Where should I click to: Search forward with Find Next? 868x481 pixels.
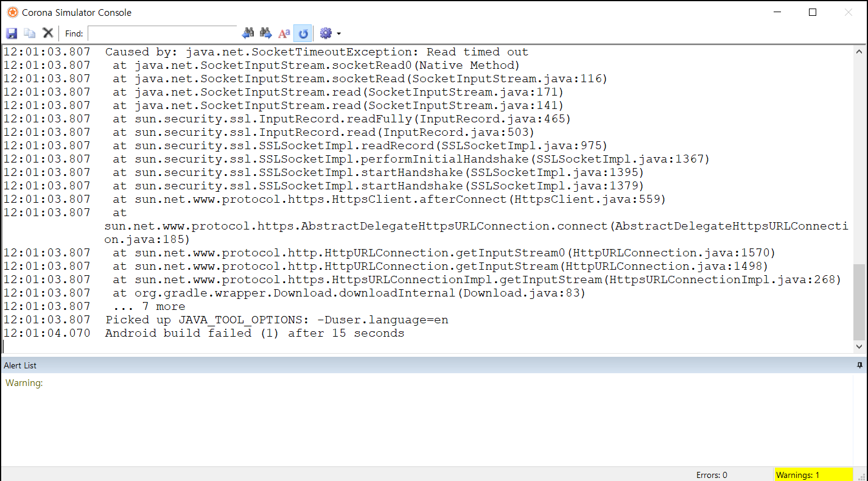[266, 33]
